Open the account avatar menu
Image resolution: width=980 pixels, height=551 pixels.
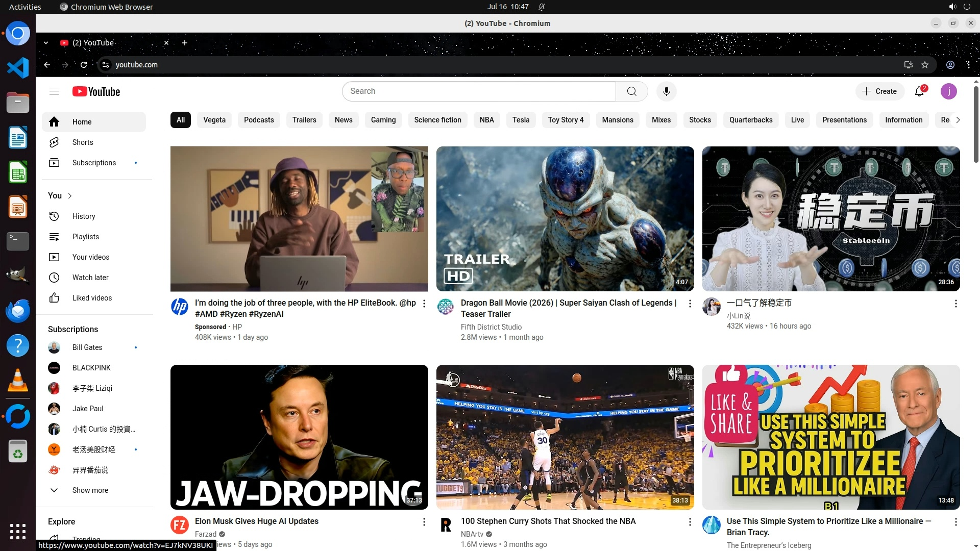948,91
